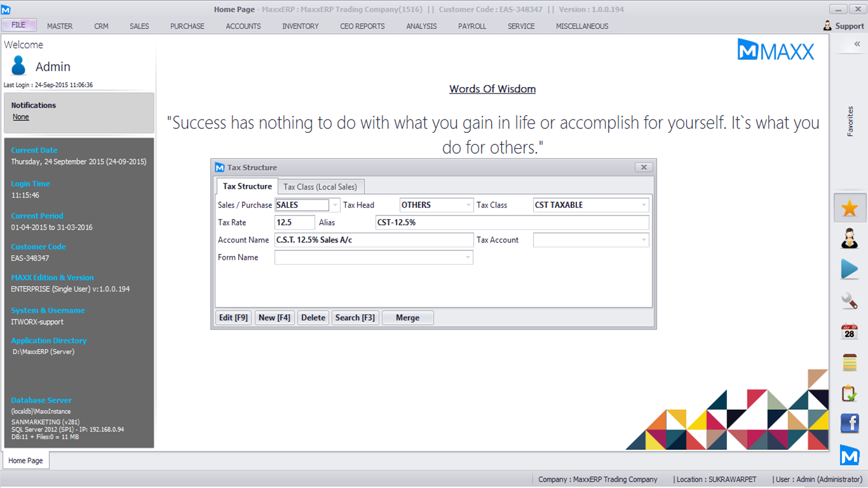Click the Facebook icon in sidebar

pyautogui.click(x=850, y=423)
